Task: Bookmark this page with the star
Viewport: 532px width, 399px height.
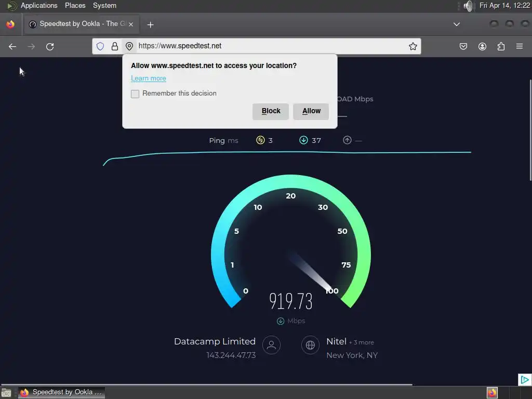Action: 413,46
